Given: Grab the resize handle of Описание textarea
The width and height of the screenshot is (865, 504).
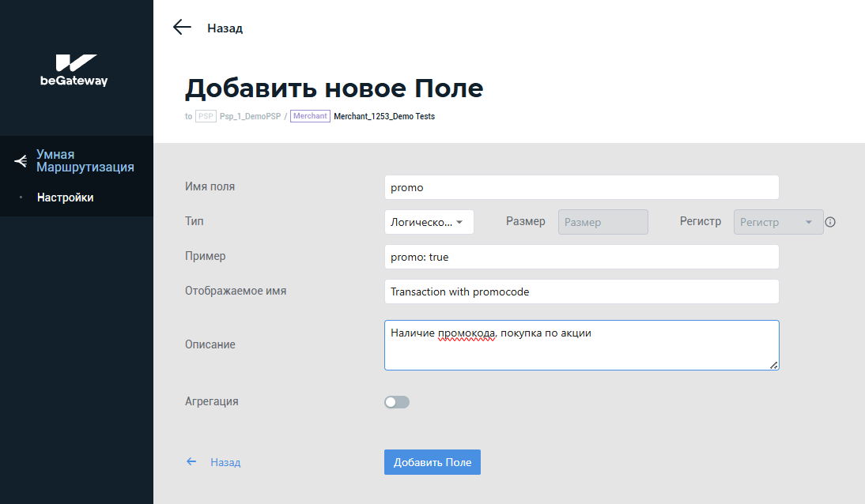Looking at the screenshot, I should (774, 364).
